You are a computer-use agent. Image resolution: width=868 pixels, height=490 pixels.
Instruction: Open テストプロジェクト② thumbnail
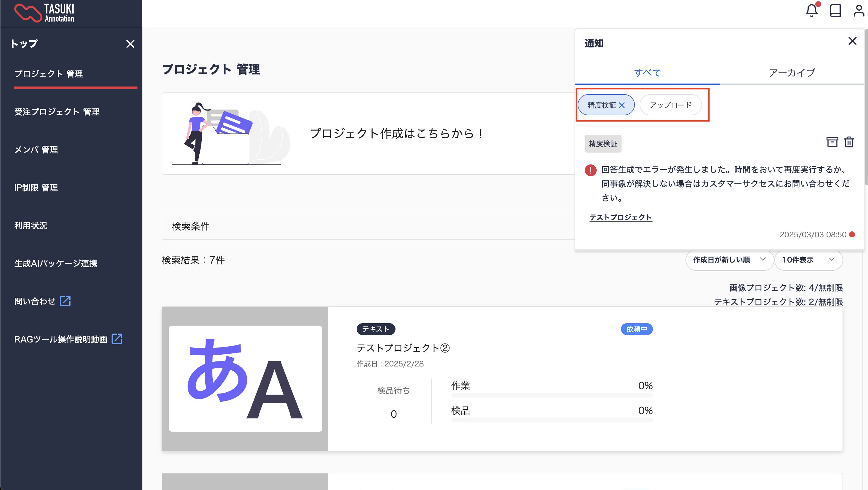pos(245,378)
